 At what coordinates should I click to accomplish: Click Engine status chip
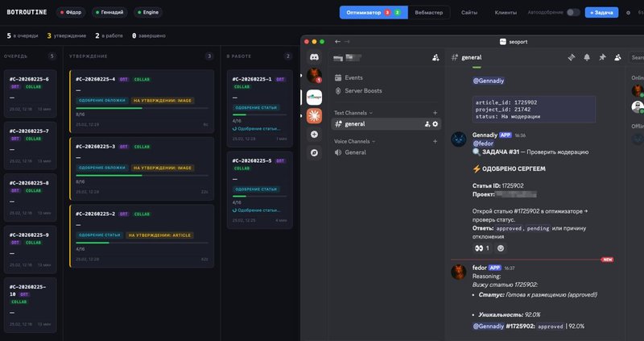148,12
